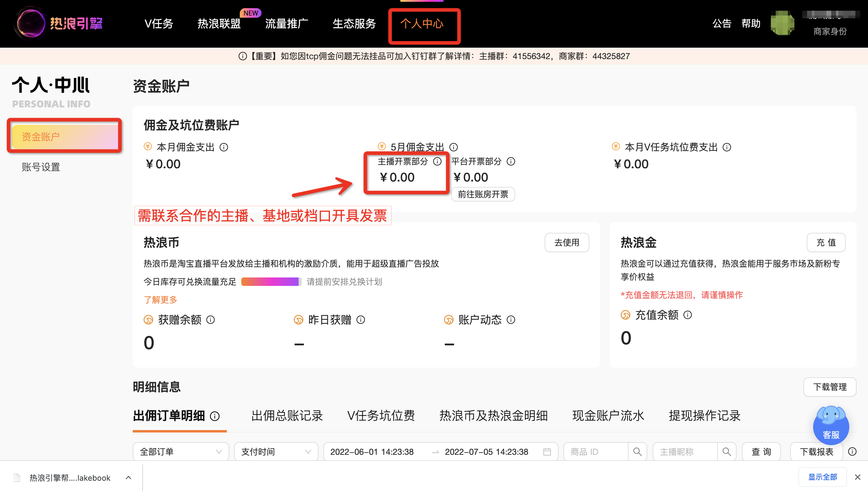
Task: Open the 公告 link in header
Action: tap(722, 24)
